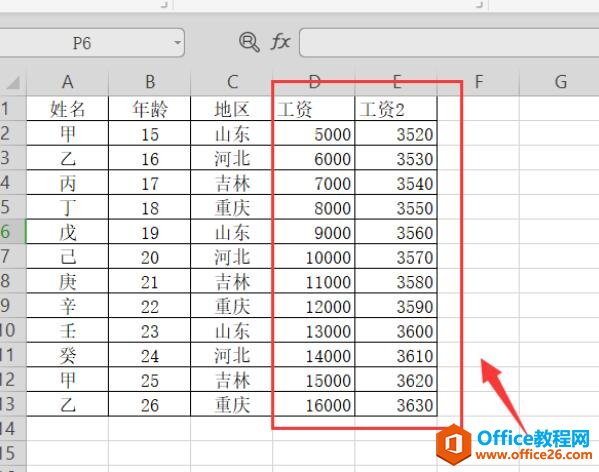The height and width of the screenshot is (472, 599).
Task: Select row 1 header
Action: (13, 108)
